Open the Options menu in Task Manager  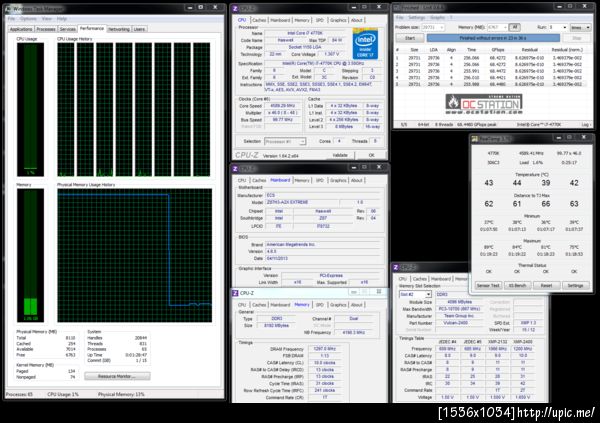coord(28,19)
